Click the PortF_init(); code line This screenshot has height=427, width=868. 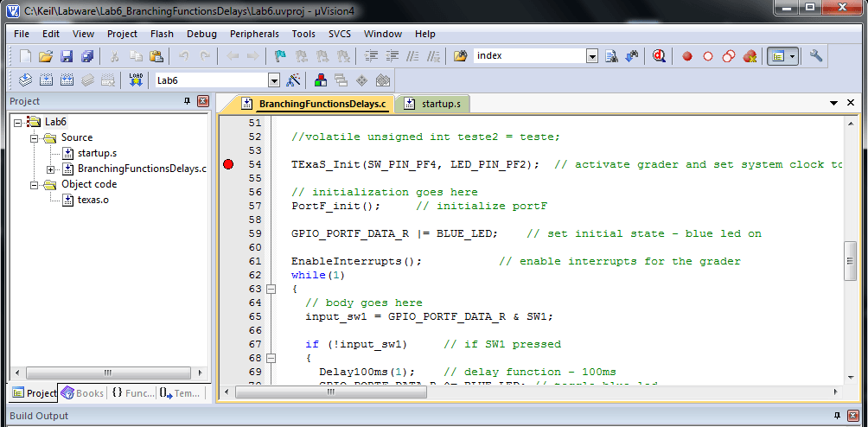tap(335, 206)
